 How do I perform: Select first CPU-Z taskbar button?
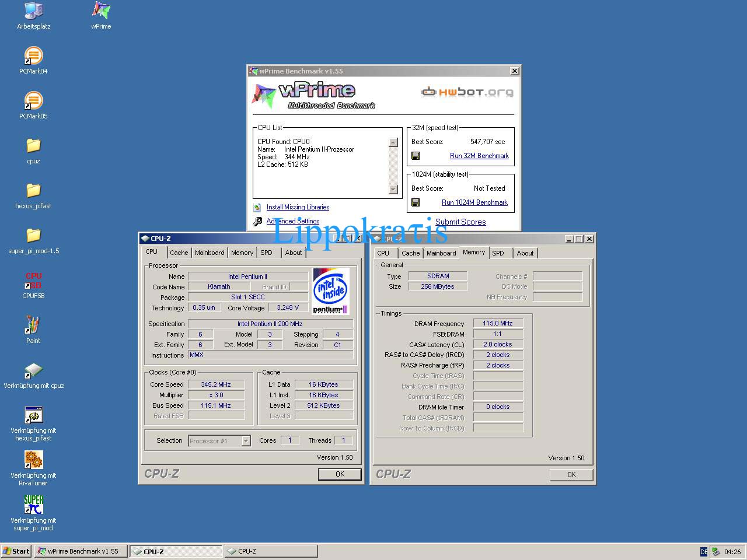tap(176, 551)
